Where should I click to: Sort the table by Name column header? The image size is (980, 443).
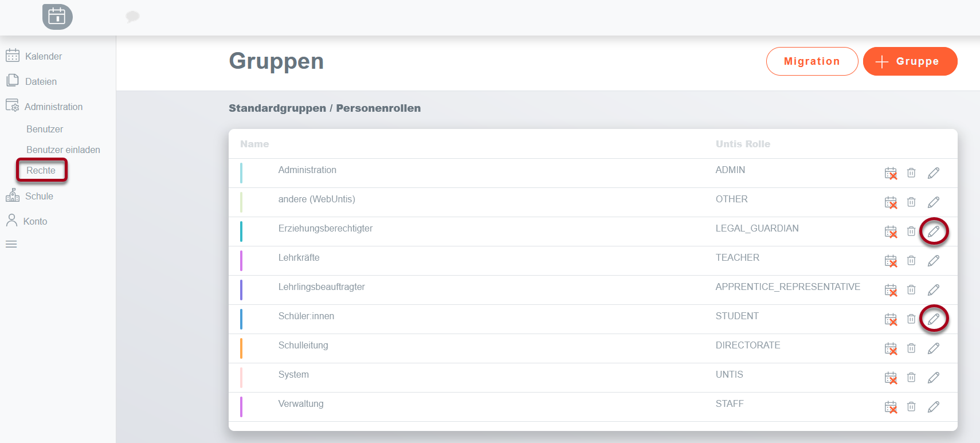point(254,144)
